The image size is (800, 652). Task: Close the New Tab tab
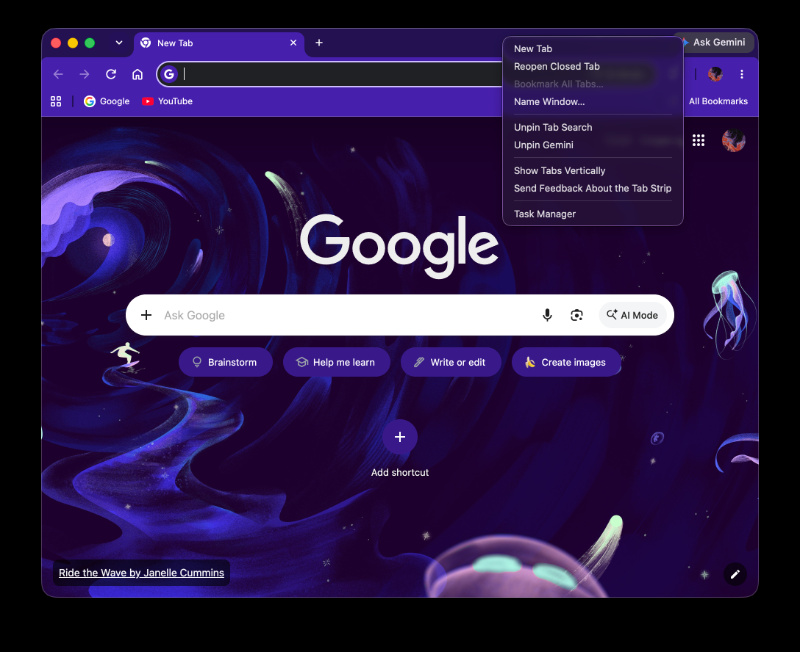(293, 43)
